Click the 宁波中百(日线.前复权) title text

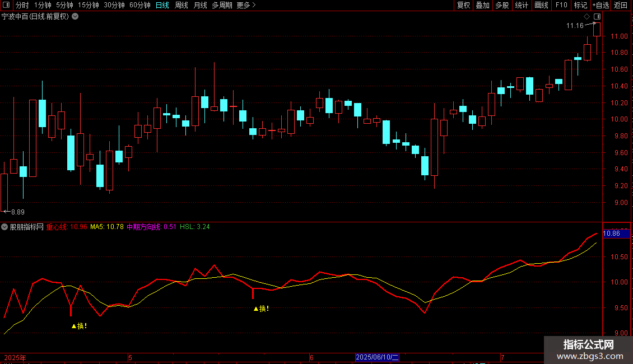[35, 17]
